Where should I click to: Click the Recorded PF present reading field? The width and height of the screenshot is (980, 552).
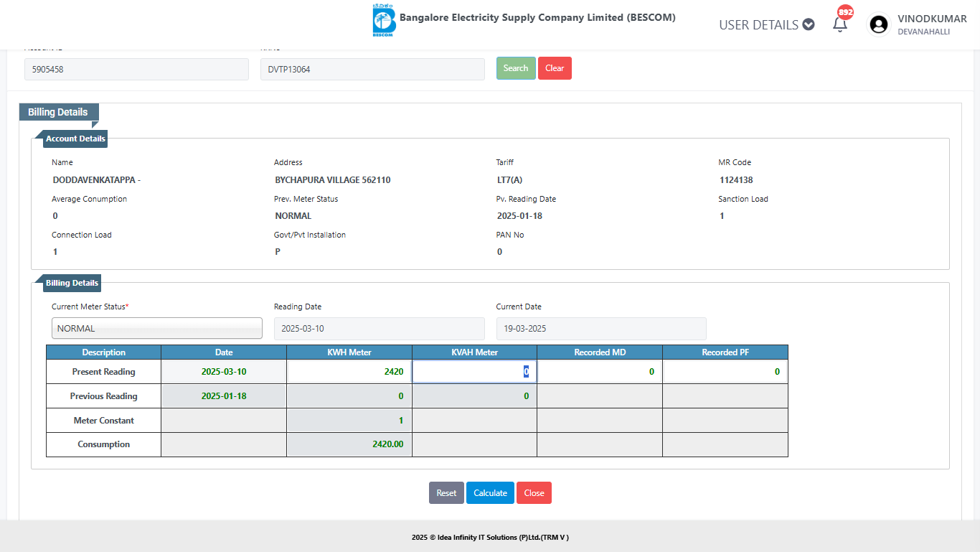click(x=725, y=372)
